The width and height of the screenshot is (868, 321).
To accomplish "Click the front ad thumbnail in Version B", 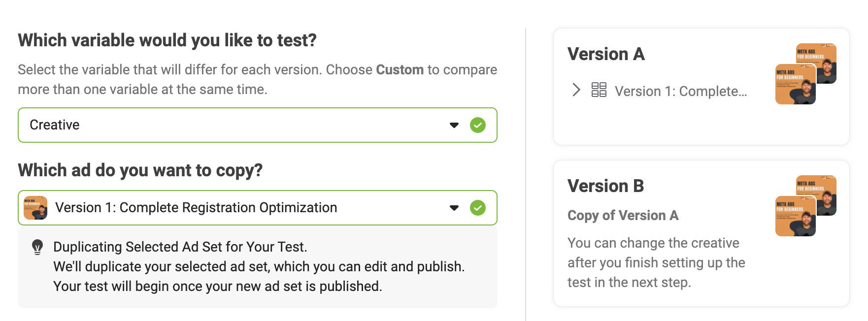I will (795, 216).
